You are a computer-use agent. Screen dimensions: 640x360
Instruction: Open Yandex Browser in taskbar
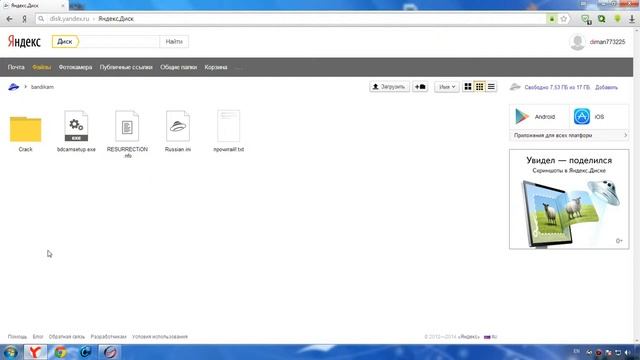point(35,352)
